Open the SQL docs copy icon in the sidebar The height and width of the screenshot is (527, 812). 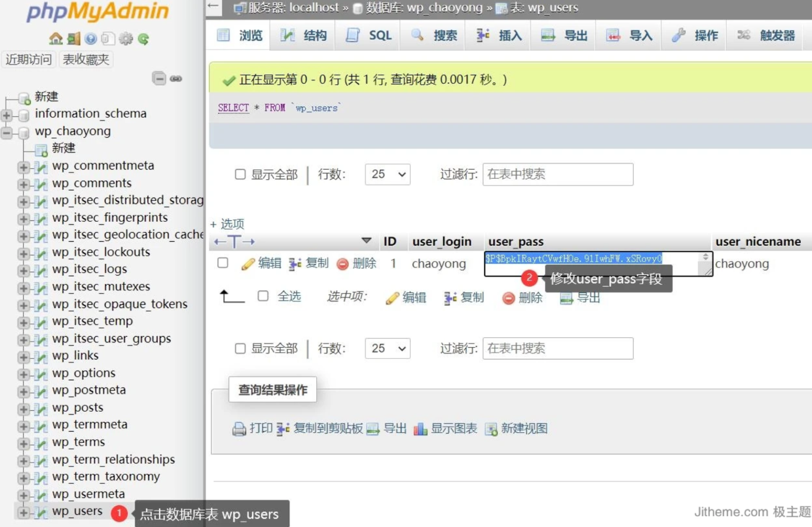coord(108,39)
